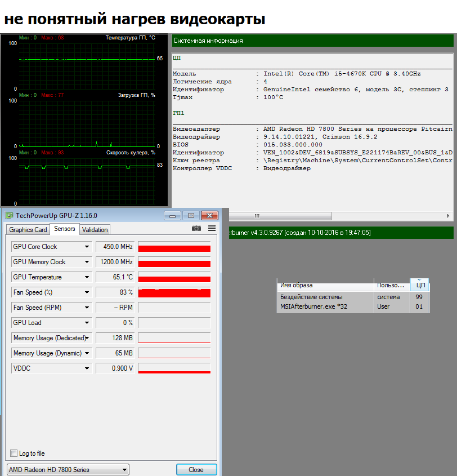Click the GPU-Z app icon in the title bar
This screenshot has width=457, height=476.
9,215
